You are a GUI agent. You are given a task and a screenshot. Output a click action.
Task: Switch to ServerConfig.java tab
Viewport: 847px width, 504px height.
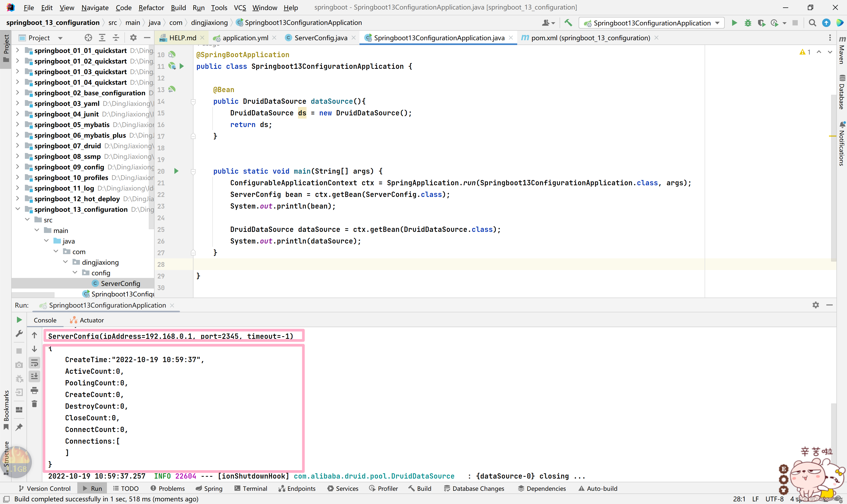pyautogui.click(x=321, y=38)
